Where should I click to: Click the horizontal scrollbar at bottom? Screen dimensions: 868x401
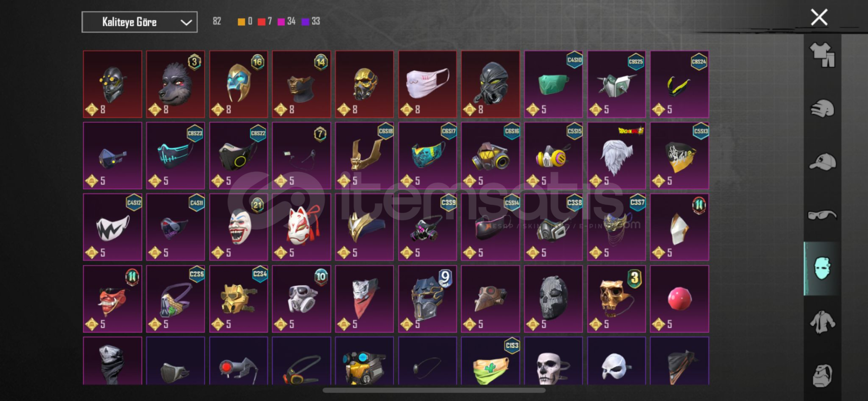click(x=434, y=390)
